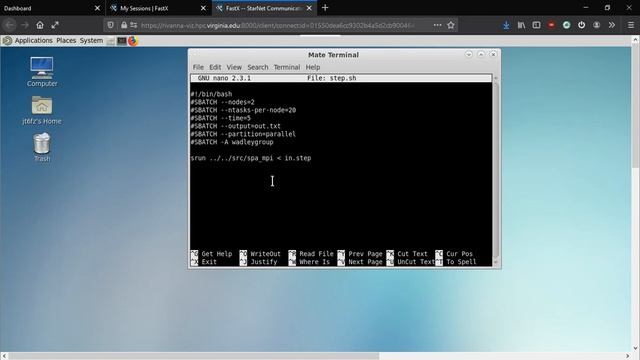Launch Firefox from the MATE panel
The height and width of the screenshot is (360, 640).
(133, 41)
